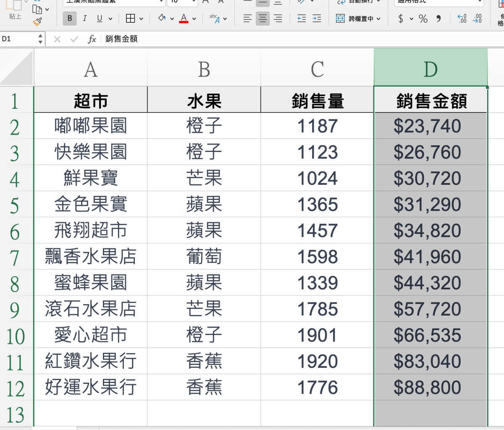Apply the red font color swatch
This screenshot has width=504, height=430.
click(184, 18)
